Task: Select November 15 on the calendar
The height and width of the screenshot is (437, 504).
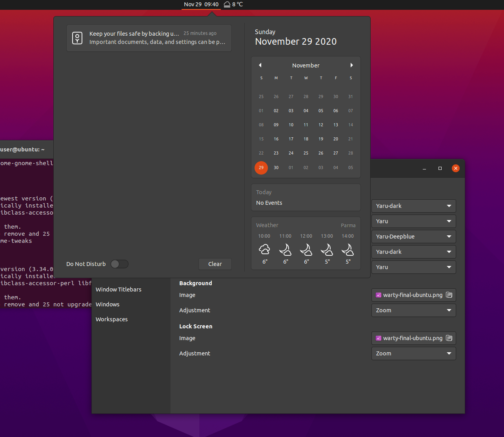Action: click(x=261, y=139)
